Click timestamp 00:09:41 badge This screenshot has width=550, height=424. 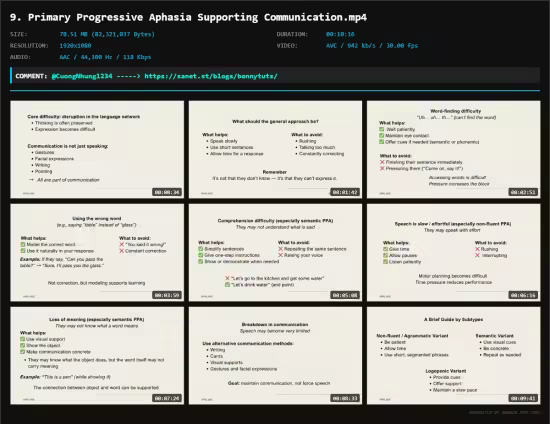(x=523, y=398)
